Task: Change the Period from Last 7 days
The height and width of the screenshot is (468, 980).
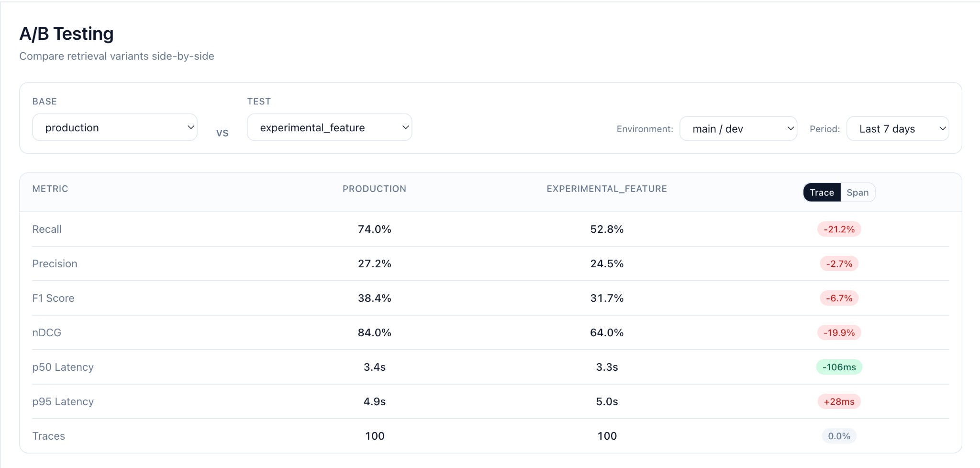Action: click(897, 128)
